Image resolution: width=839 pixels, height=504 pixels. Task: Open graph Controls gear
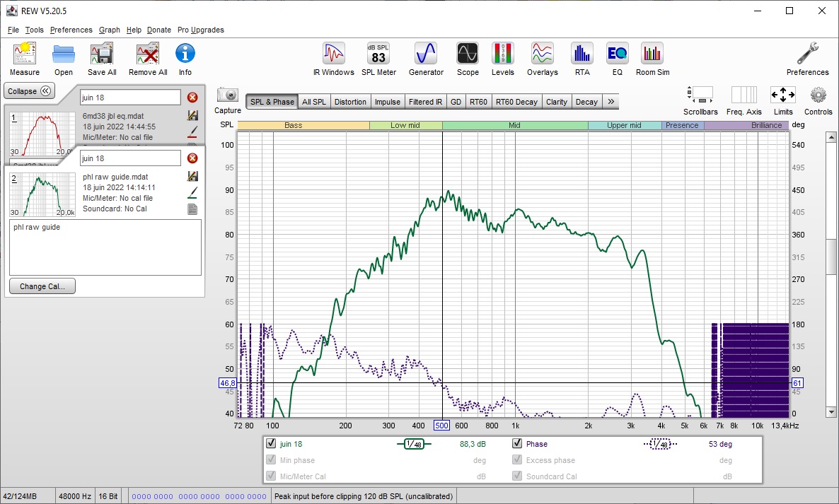click(818, 100)
